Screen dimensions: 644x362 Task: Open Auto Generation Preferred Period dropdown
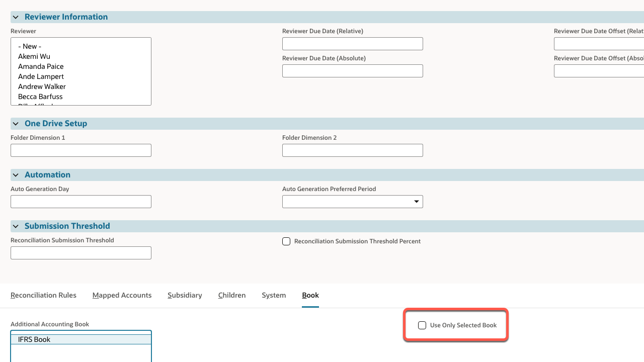pos(352,202)
